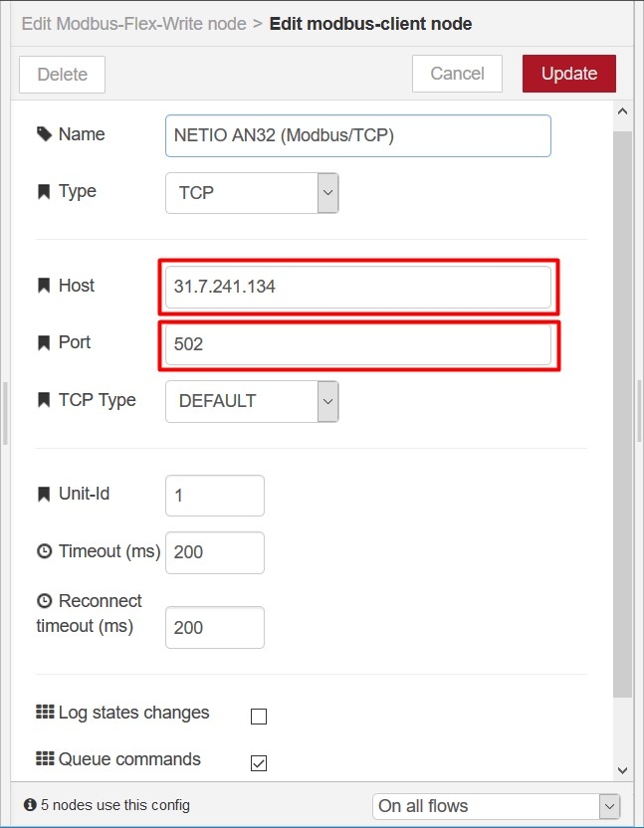Click the Unit-Id input field
The width and height of the screenshot is (644, 828).
point(214,496)
